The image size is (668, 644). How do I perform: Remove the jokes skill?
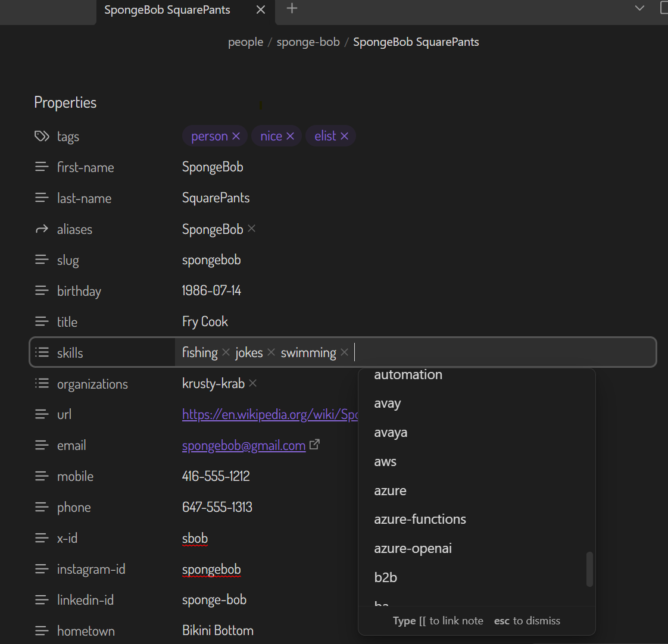(x=271, y=352)
